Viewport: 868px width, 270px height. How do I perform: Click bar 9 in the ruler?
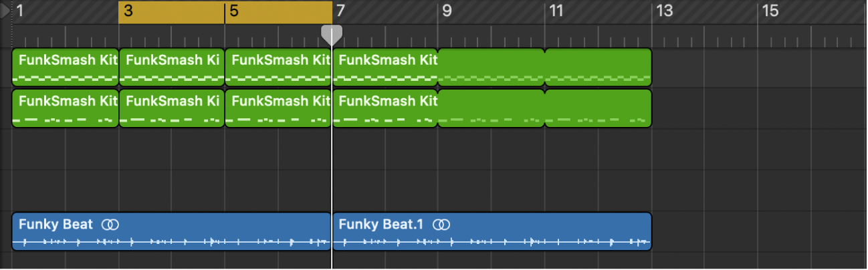tap(447, 11)
